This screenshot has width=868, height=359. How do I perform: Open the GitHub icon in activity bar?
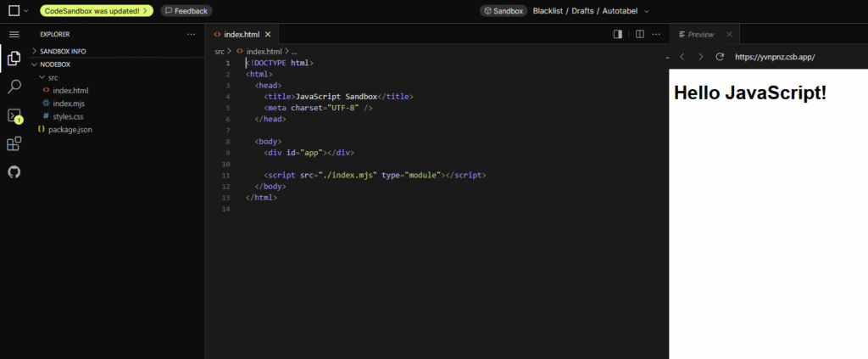tap(14, 171)
